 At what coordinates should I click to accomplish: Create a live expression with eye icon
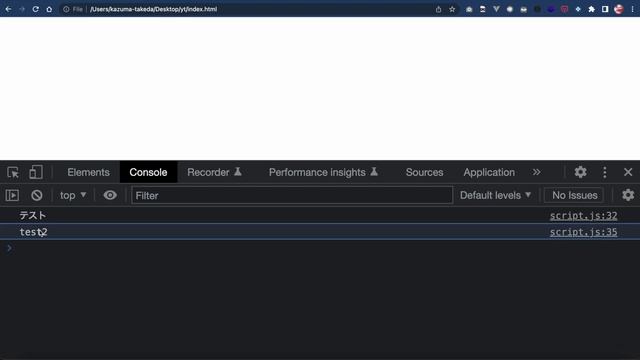click(x=110, y=196)
